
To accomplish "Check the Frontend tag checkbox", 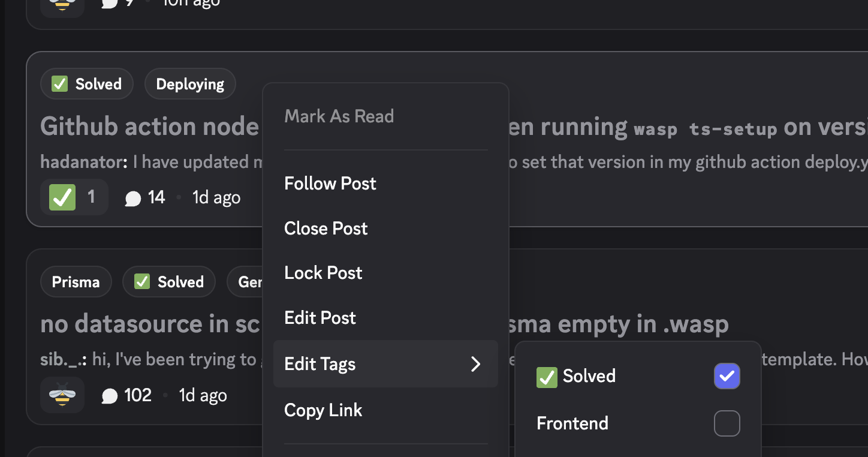I will tap(727, 423).
